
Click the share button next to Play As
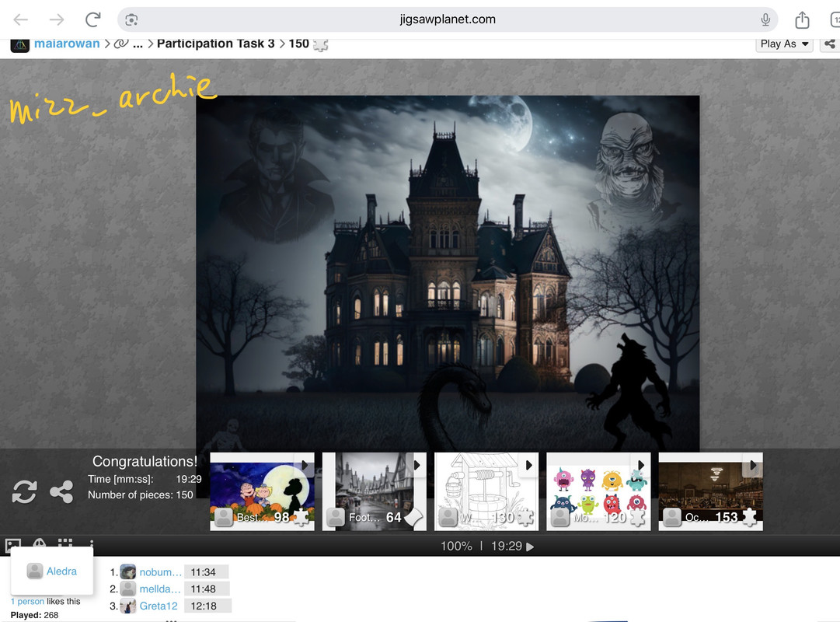pos(830,44)
